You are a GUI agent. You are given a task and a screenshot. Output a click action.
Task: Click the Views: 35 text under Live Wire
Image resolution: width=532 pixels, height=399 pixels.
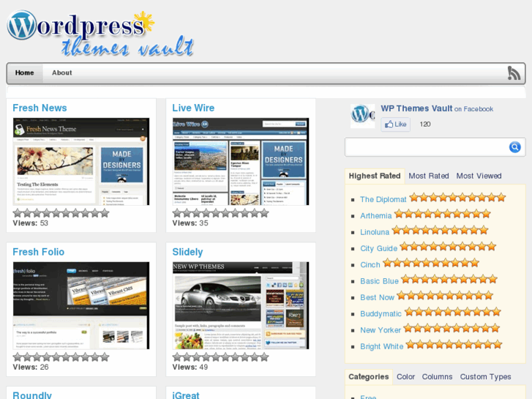(x=190, y=223)
